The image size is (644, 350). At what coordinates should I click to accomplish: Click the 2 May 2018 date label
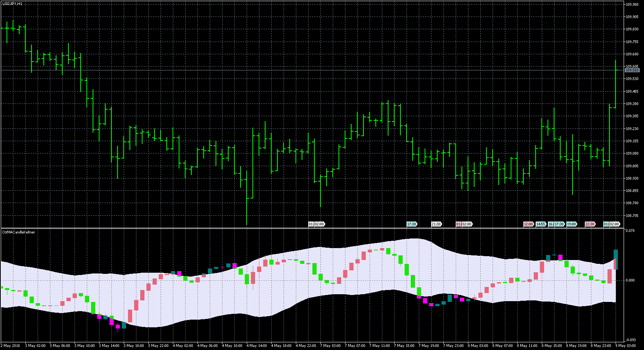10,346
